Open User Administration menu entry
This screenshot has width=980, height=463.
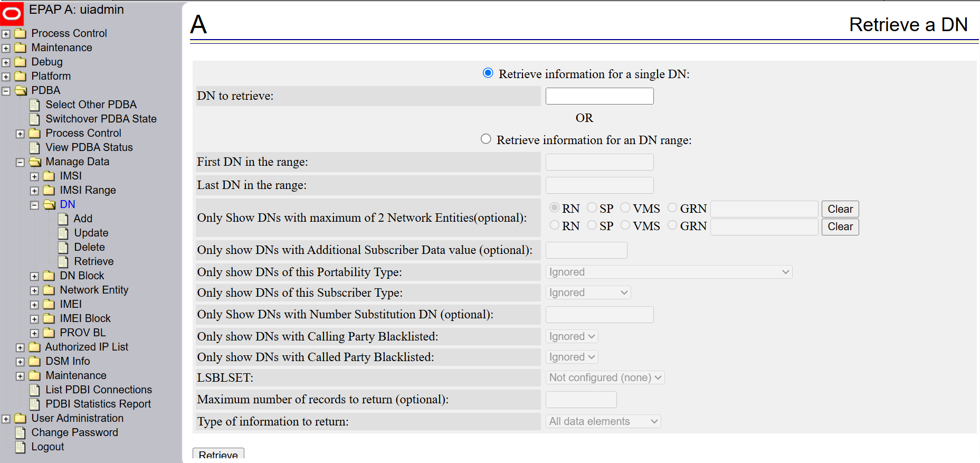pos(77,418)
